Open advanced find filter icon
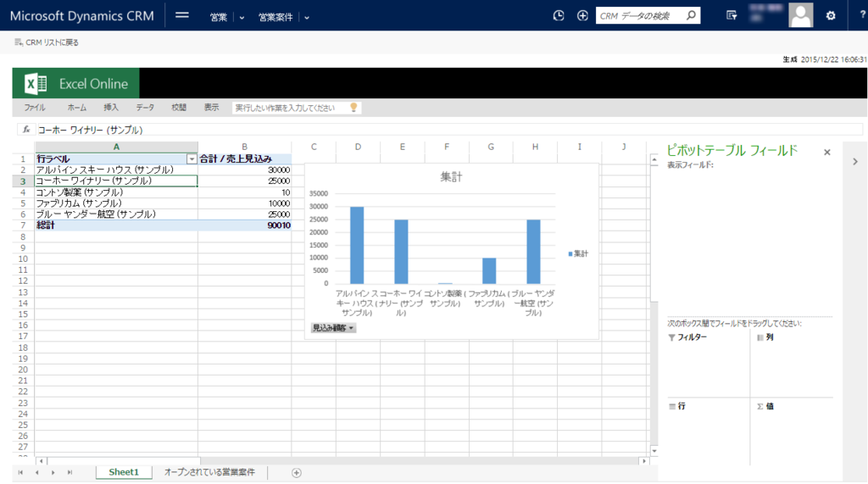This screenshot has width=868, height=484. pos(732,15)
